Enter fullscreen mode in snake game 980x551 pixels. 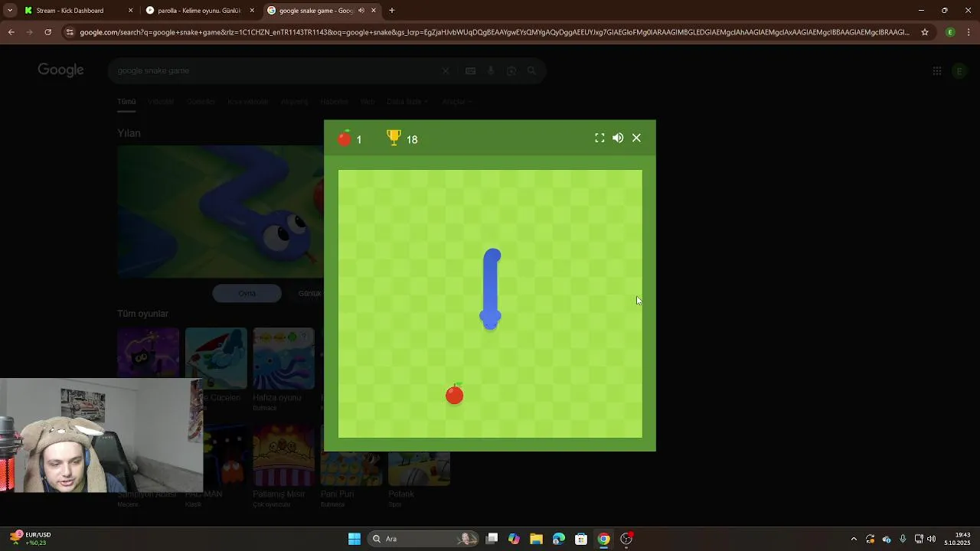(x=599, y=138)
